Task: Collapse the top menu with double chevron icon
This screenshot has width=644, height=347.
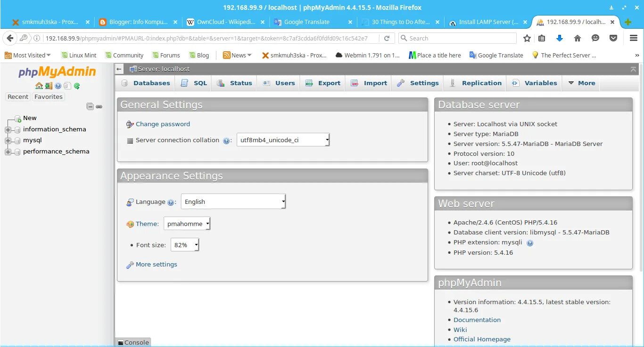Action: pos(633,69)
